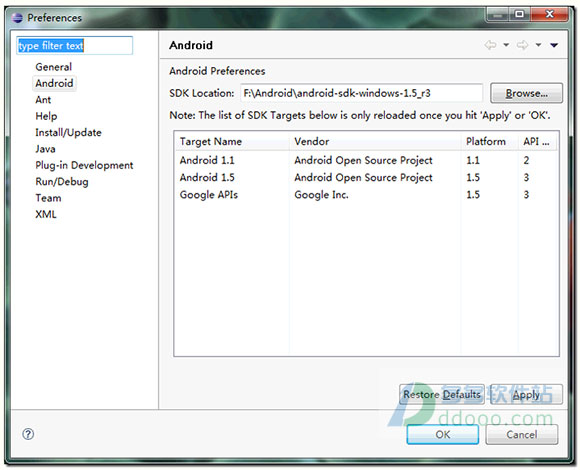
Task: Open the back history dropdown arrow
Action: (506, 45)
